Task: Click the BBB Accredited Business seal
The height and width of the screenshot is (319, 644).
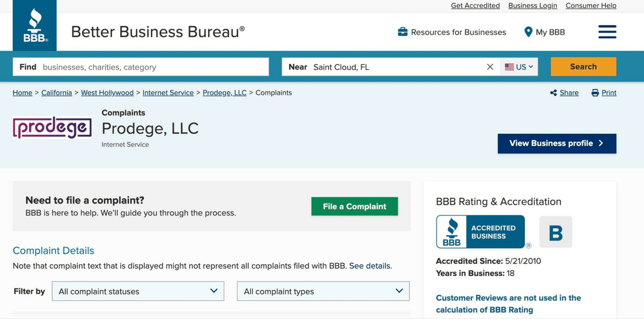Action: [480, 232]
